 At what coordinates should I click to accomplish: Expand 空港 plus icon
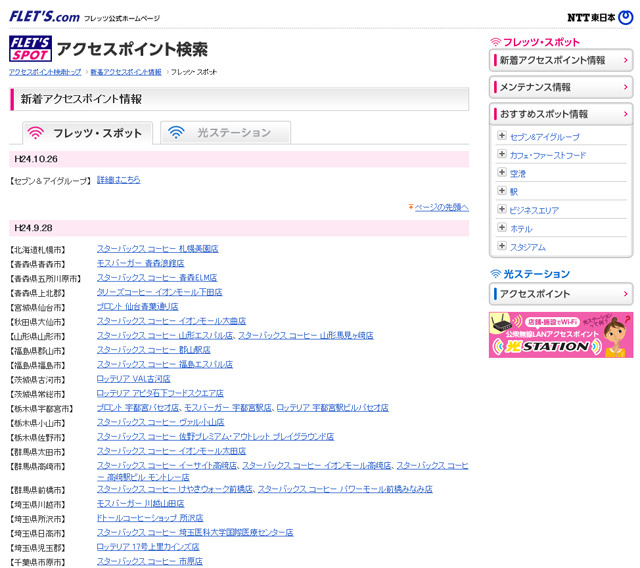[502, 172]
